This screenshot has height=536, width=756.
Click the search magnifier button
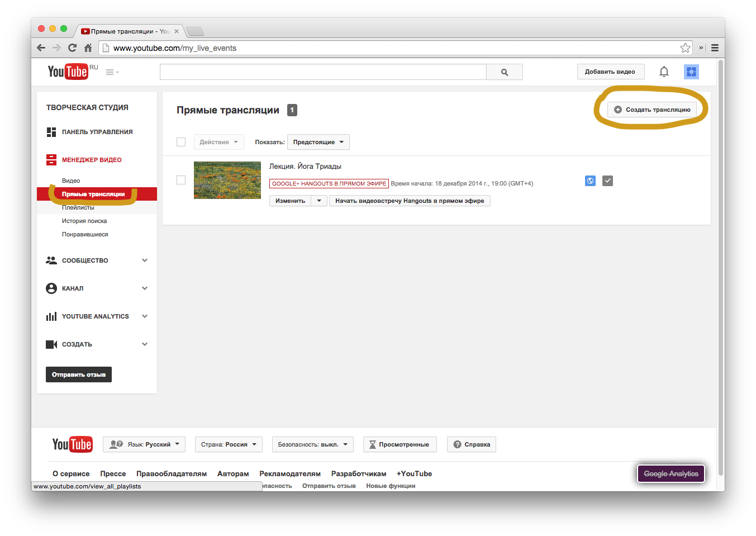(504, 72)
